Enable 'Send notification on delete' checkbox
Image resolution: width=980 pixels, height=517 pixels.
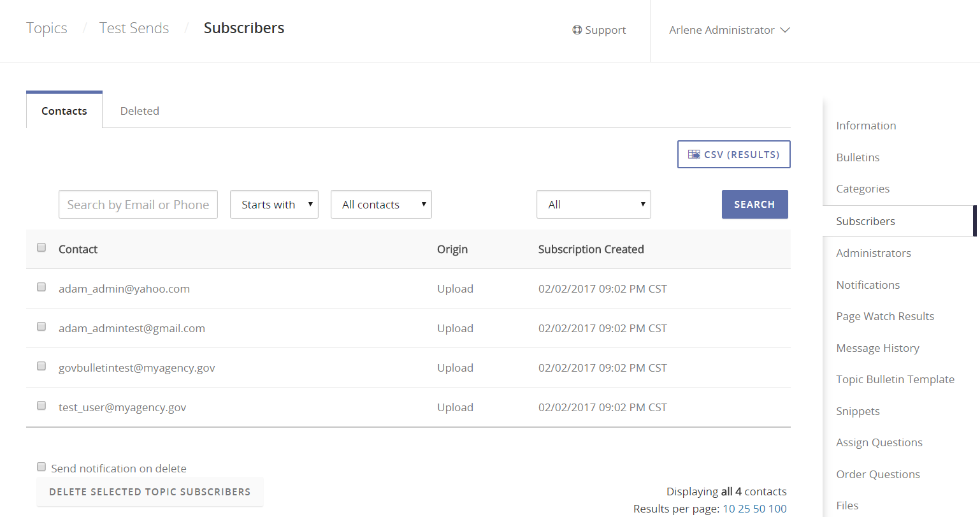tap(41, 467)
